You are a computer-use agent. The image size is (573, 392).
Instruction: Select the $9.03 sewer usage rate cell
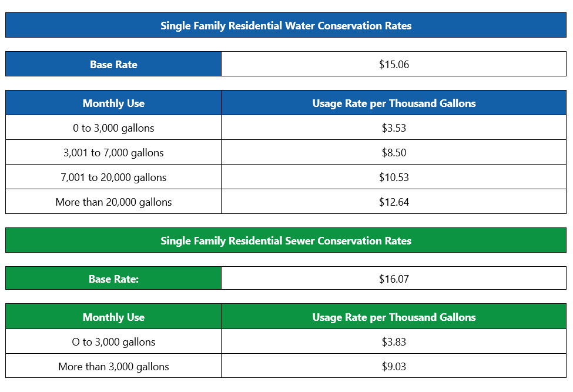click(x=394, y=367)
